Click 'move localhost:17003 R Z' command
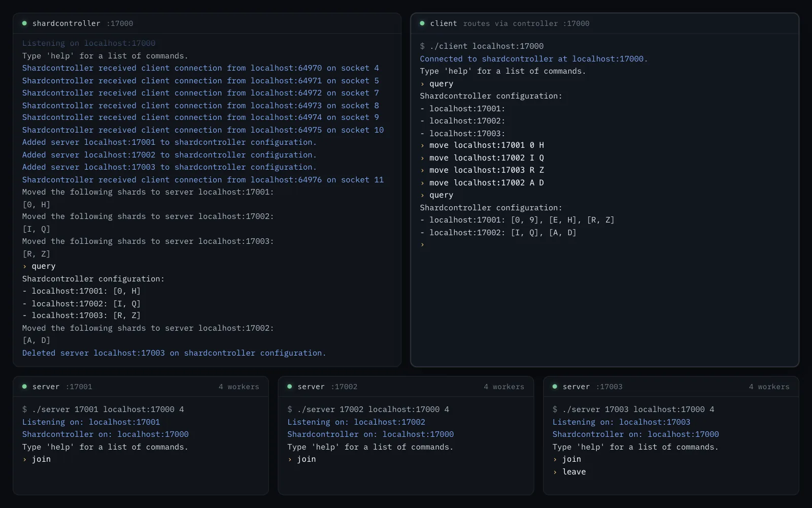The width and height of the screenshot is (812, 508). [482, 170]
